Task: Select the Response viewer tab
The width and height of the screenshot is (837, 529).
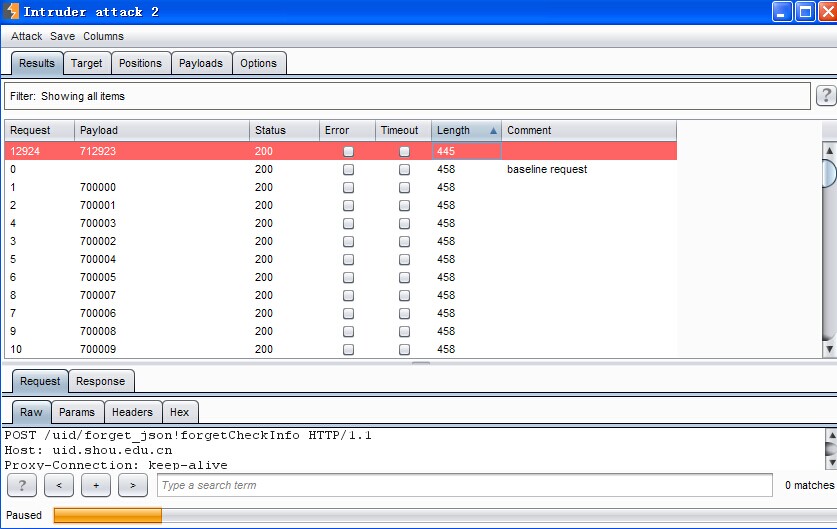Action: pos(100,381)
